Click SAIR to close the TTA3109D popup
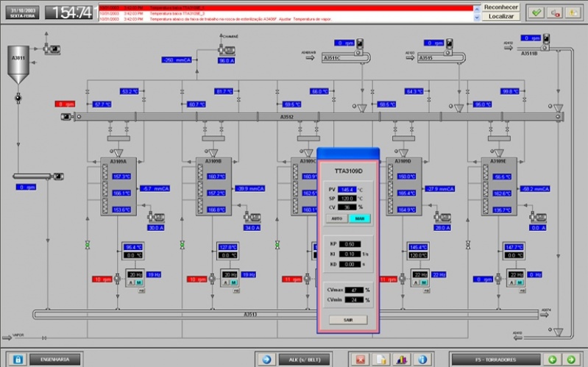 coord(348,320)
